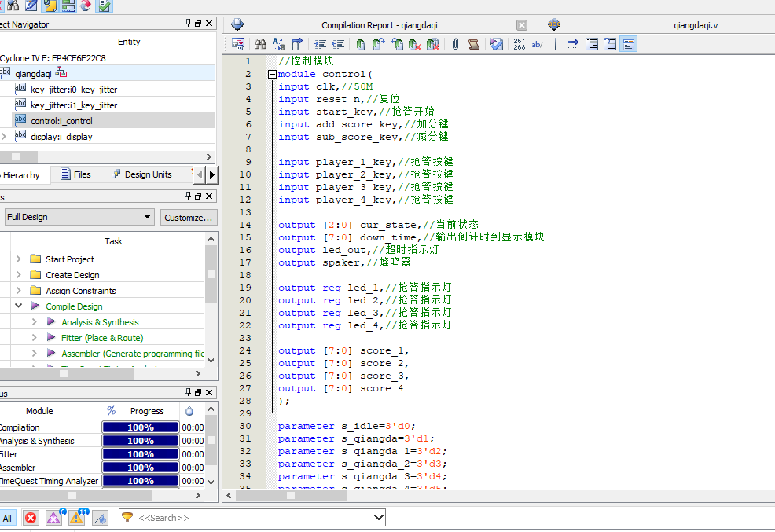Viewport: 775px width, 532px height.
Task: Collapse the module control code block
Action: coord(272,75)
